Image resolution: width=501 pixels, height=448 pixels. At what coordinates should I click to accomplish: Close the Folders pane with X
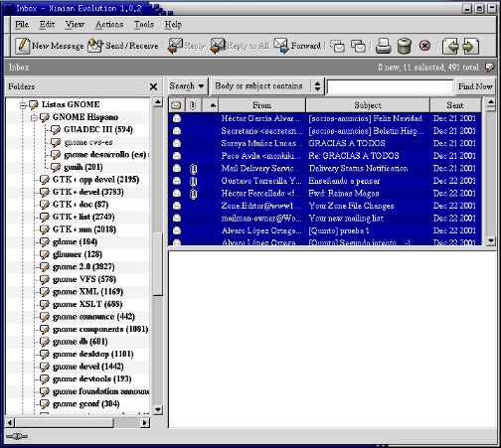(153, 86)
